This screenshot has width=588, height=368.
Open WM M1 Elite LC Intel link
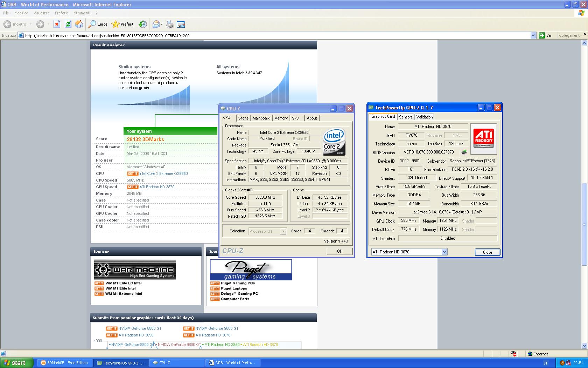[124, 283]
